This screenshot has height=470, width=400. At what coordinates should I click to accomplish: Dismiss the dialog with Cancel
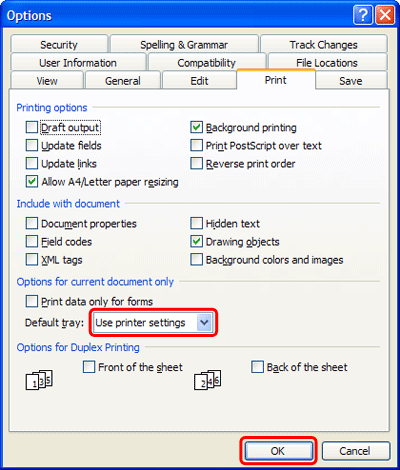[355, 451]
